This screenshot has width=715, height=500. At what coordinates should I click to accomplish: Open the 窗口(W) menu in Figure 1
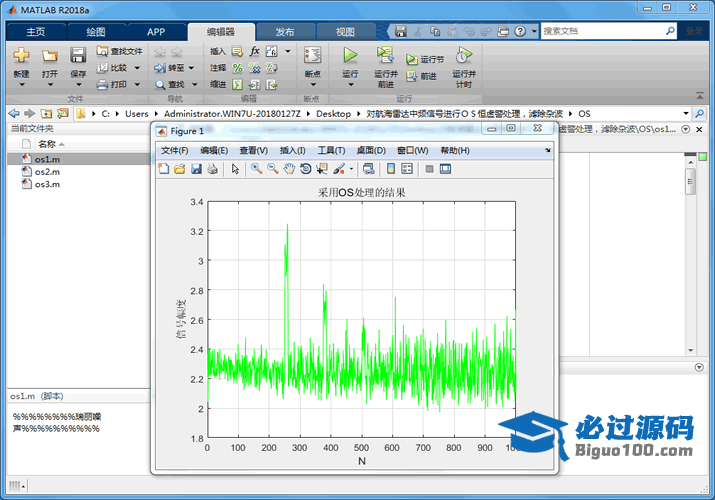click(413, 150)
